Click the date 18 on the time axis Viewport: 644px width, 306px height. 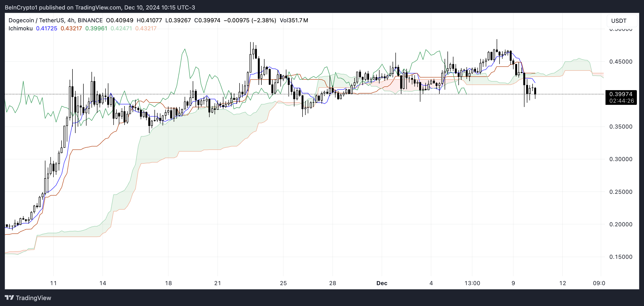pos(168,283)
